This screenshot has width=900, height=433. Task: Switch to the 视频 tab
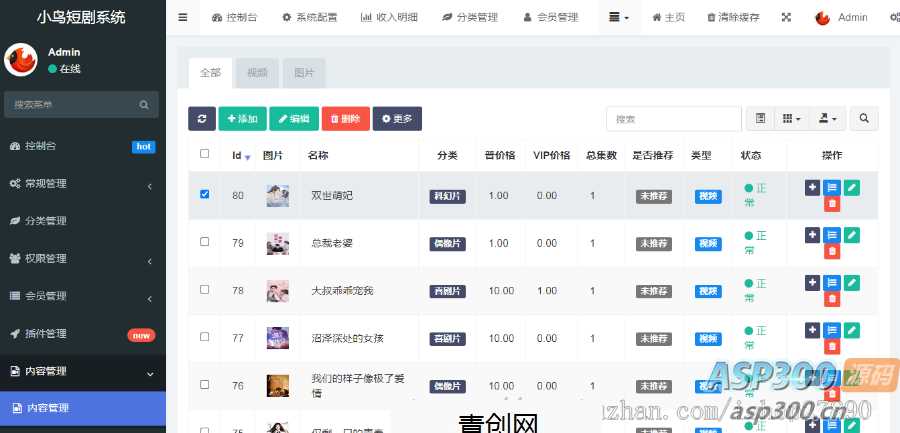coord(257,73)
